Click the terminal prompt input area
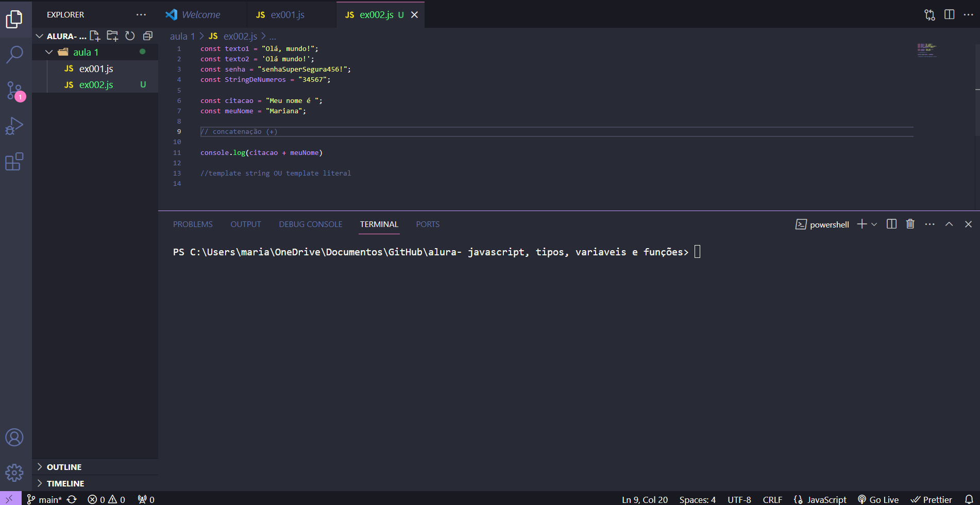 click(x=697, y=252)
